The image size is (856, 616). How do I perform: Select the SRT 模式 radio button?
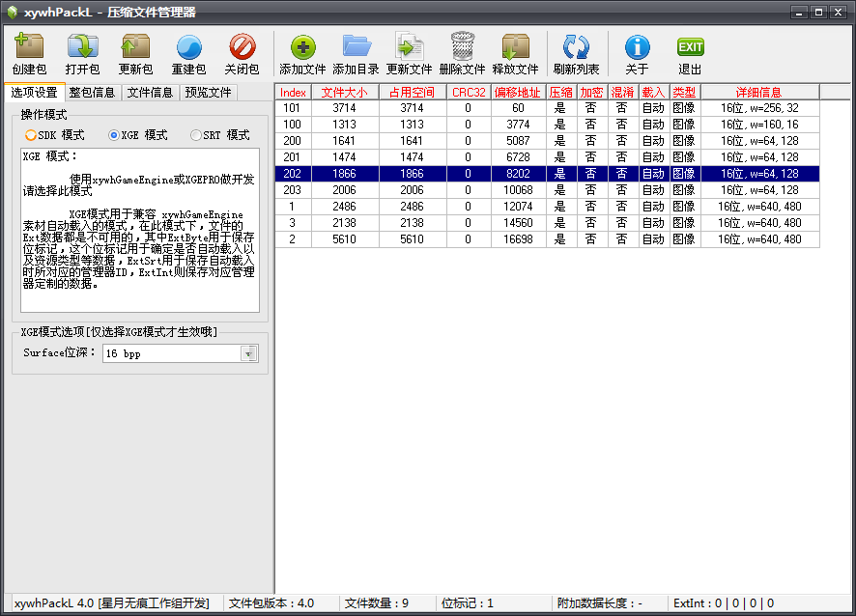tap(196, 135)
